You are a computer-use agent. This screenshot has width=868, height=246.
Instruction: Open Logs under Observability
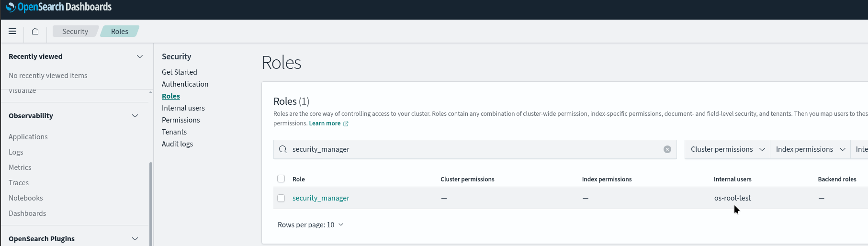point(16,152)
